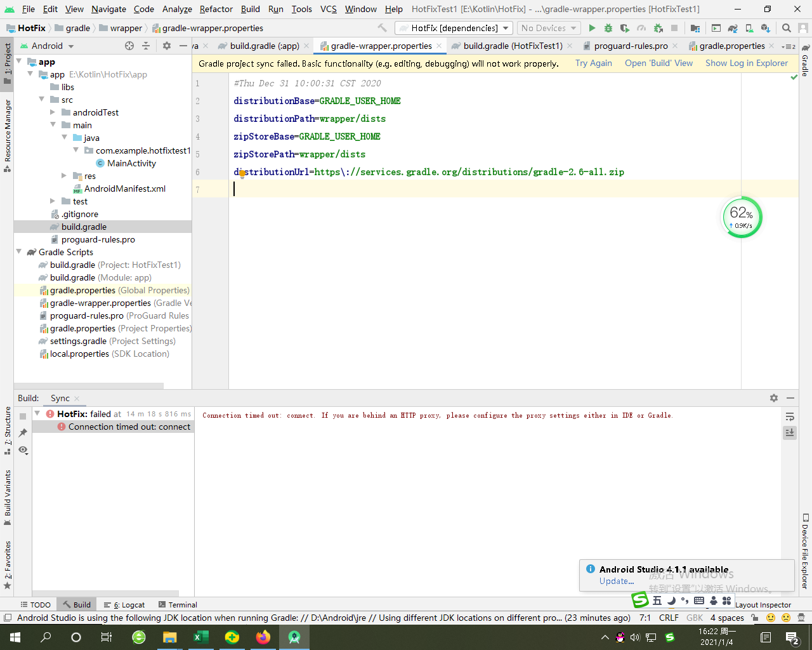Viewport: 812px width, 650px height.
Task: Click Run Anything icon in the toolbar
Action: click(716, 28)
